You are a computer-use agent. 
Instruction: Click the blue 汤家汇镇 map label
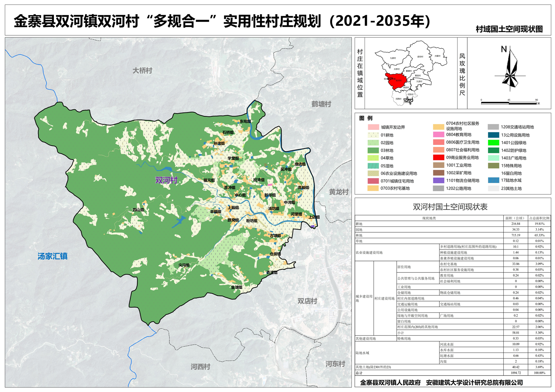52,256
